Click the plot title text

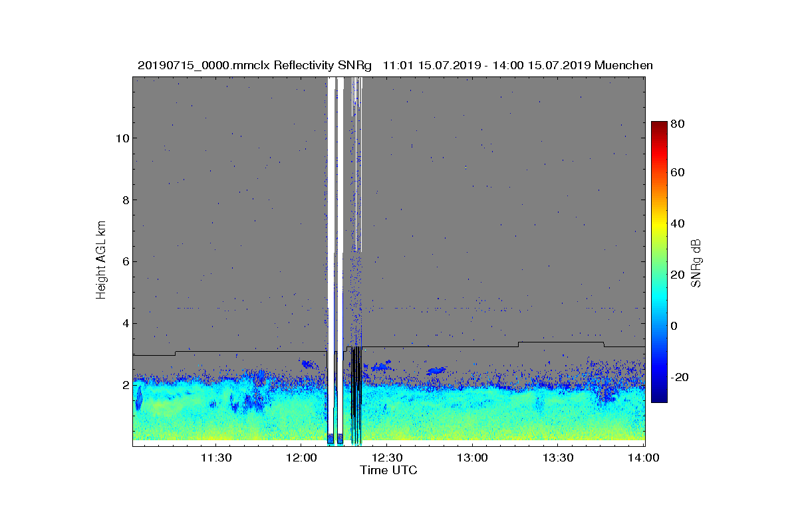pyautogui.click(x=395, y=65)
